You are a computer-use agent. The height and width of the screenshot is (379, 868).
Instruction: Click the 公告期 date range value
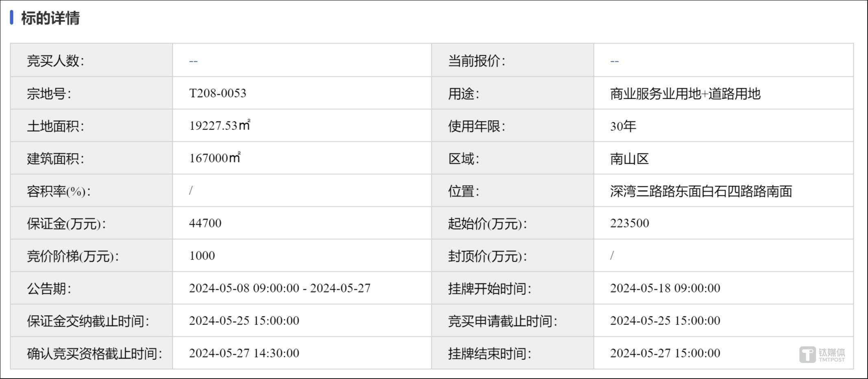(x=280, y=288)
